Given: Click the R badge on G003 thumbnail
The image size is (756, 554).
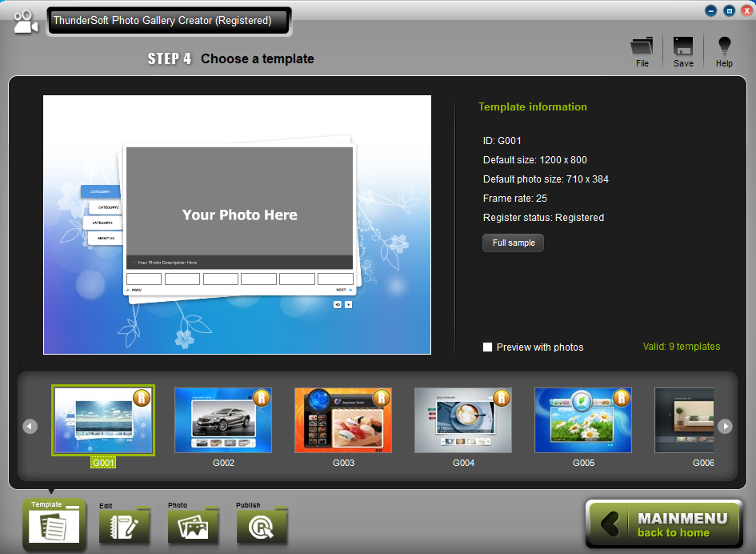Looking at the screenshot, I should click(x=382, y=398).
